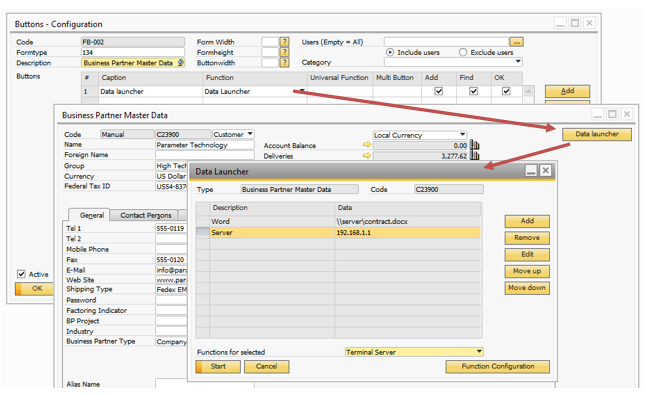
Task: Toggle the Add checkbox for Data launcher row
Action: 439,91
